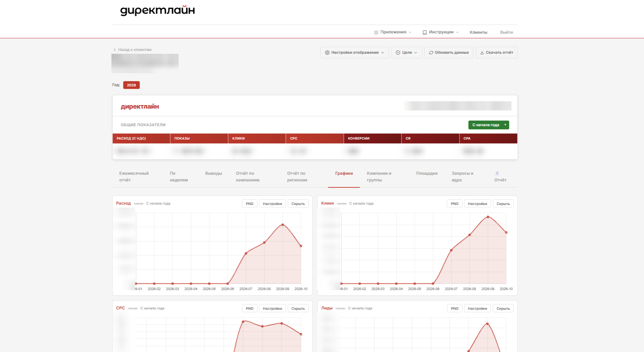Image resolution: width=644 pixels, height=352 pixels.
Task: Click the refresh icon in Обновить данные
Action: pos(431,53)
